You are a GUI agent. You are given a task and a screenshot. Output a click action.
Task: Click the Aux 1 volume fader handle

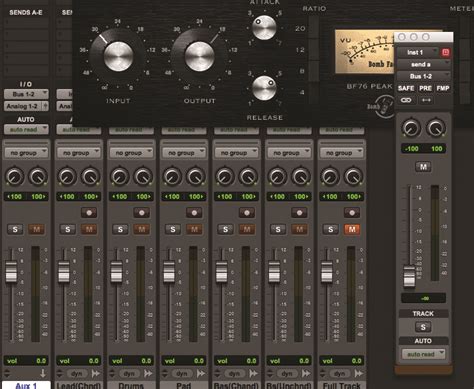point(11,272)
